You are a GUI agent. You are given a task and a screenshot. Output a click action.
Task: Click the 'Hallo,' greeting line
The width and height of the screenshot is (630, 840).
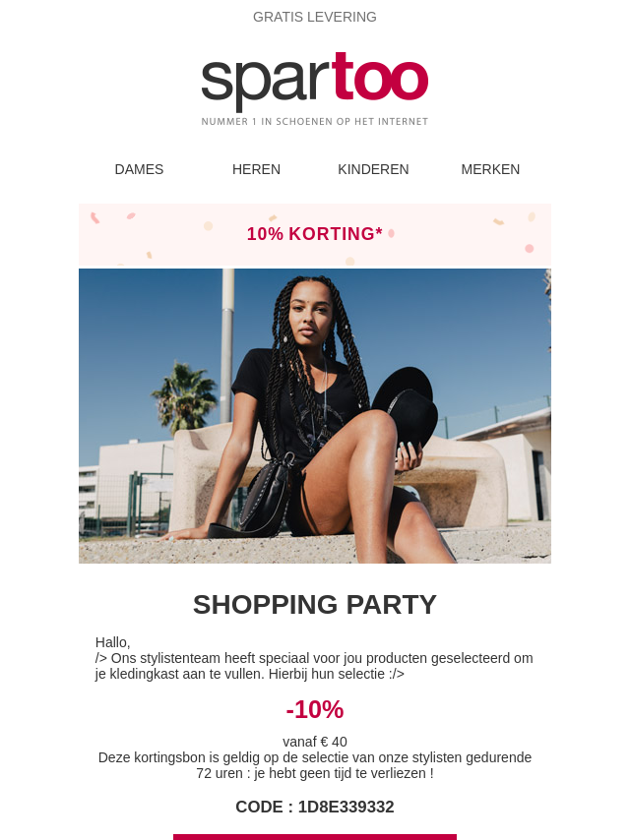coord(112,642)
